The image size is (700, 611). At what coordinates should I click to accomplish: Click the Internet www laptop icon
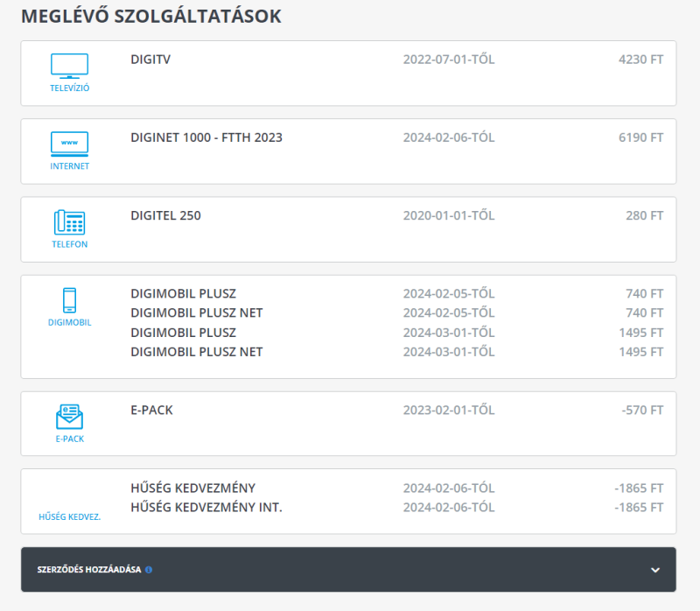coord(70,144)
